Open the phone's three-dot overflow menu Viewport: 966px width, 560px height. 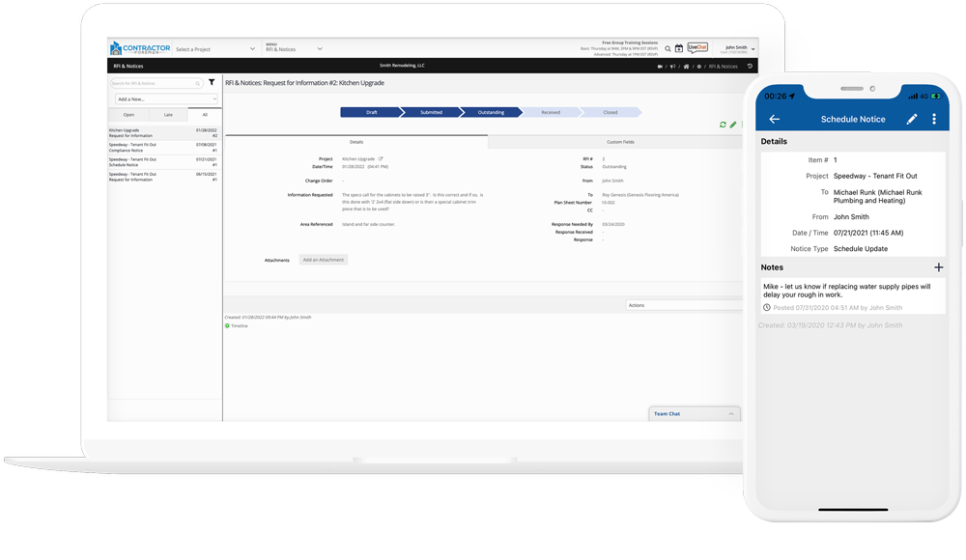[934, 120]
